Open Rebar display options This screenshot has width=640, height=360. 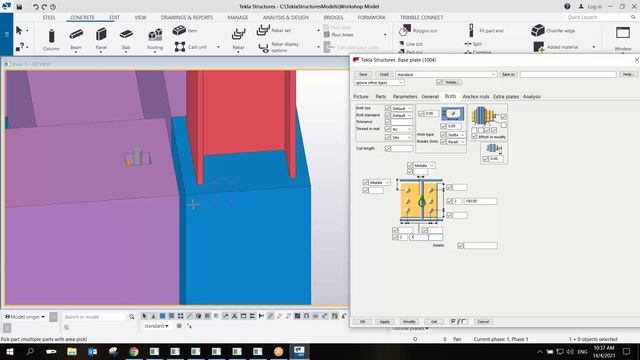pos(279,47)
